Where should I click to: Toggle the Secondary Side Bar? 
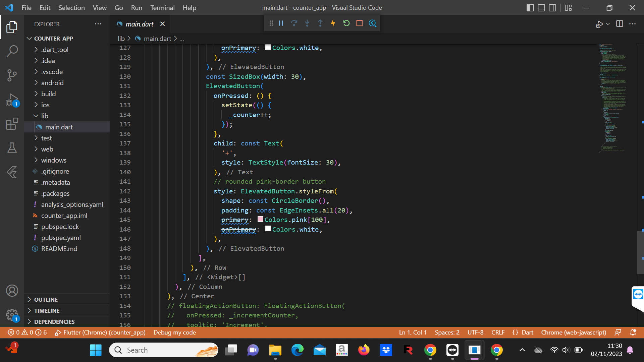(552, 8)
